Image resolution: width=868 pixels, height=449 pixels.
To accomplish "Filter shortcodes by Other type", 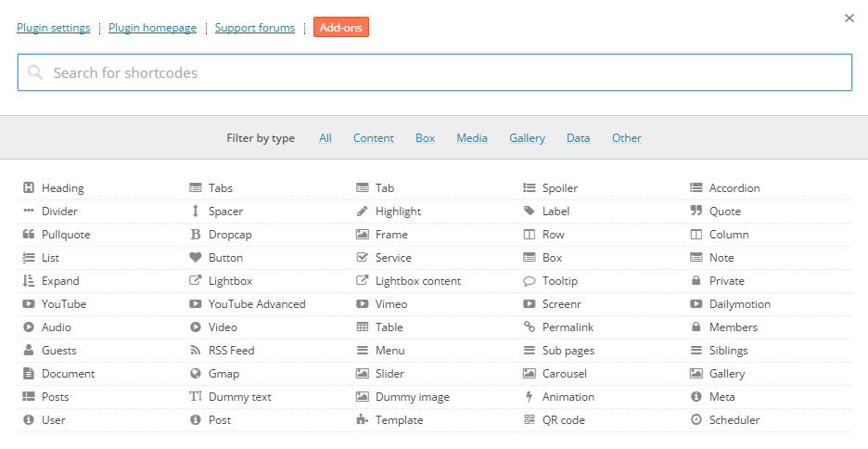I will [627, 138].
